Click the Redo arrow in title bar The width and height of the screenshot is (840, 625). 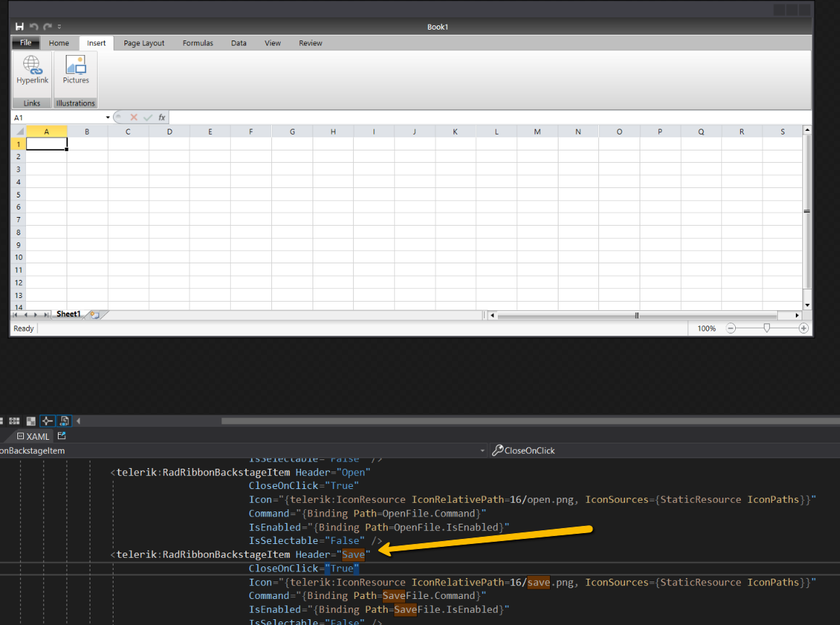click(47, 27)
